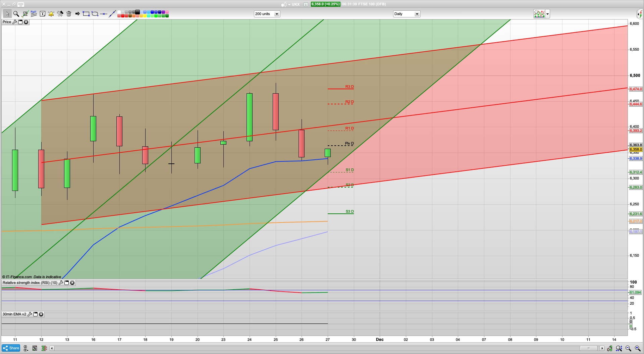The width and height of the screenshot is (644, 354).
Task: Select the rectangle drawing tool
Action: (86, 14)
